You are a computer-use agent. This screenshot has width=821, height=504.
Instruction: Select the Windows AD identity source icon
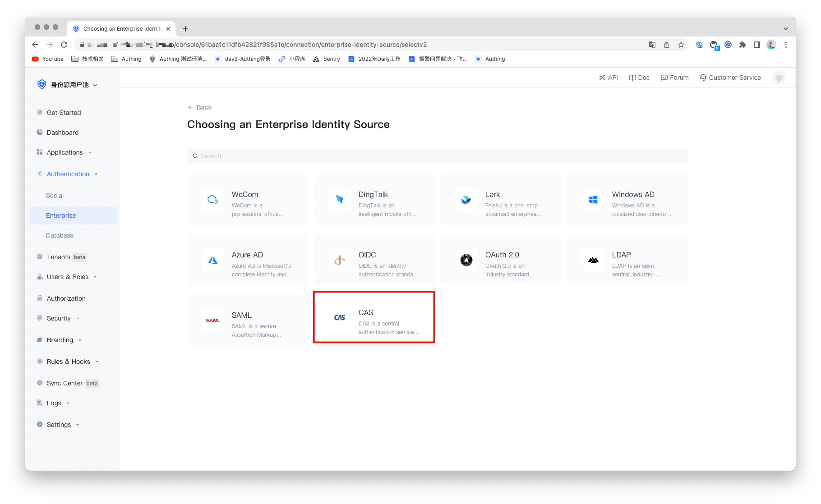(593, 200)
